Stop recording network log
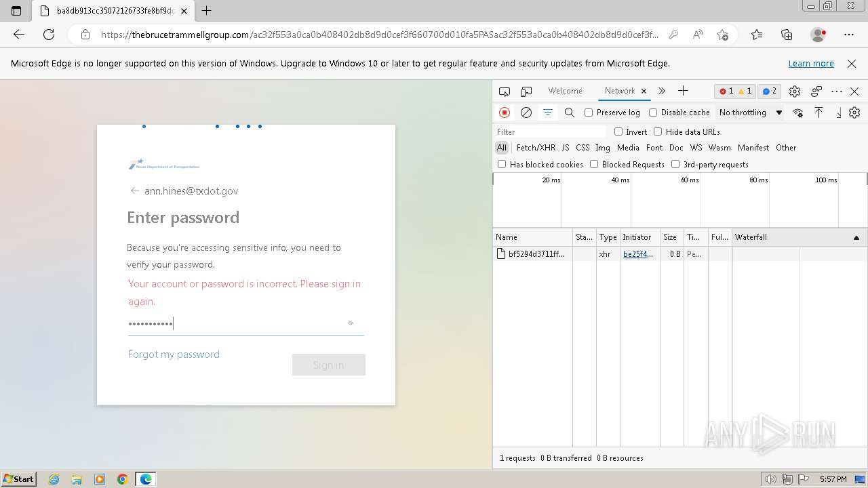The width and height of the screenshot is (868, 488). point(505,113)
